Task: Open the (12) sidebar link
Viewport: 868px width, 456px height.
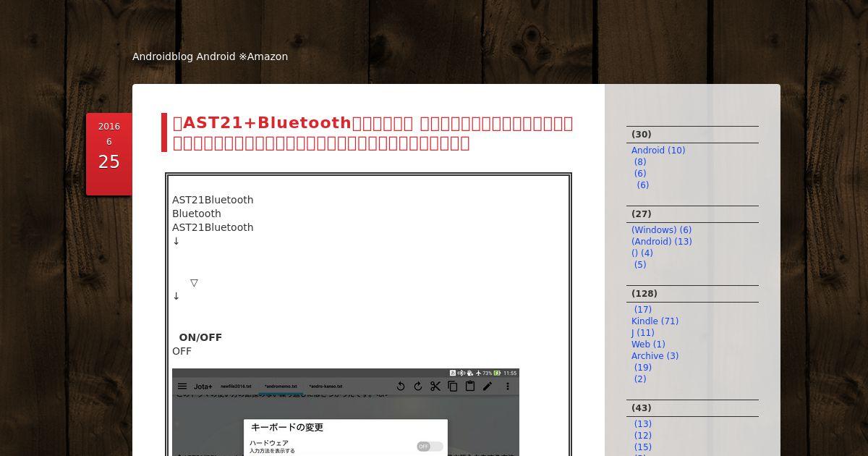Action: (643, 436)
